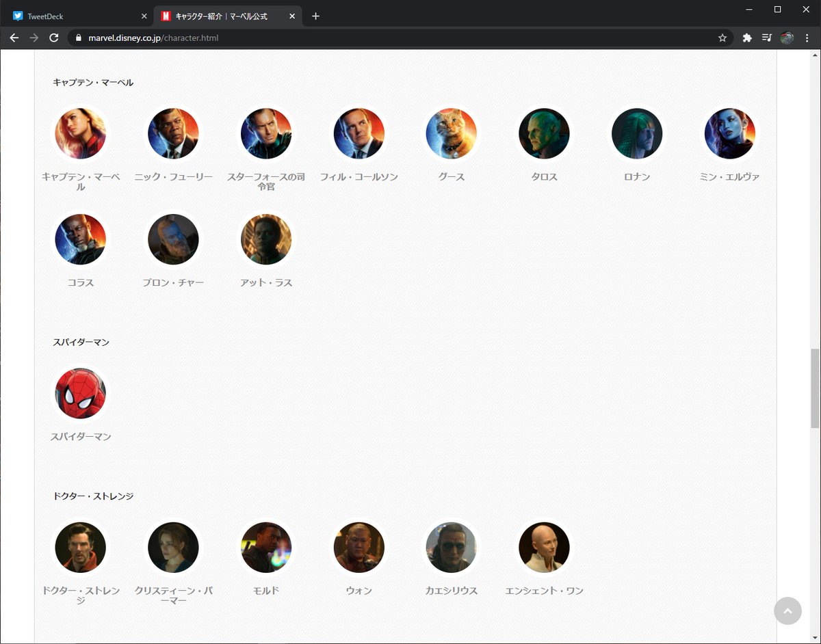Select the Wong character icon

click(359, 547)
